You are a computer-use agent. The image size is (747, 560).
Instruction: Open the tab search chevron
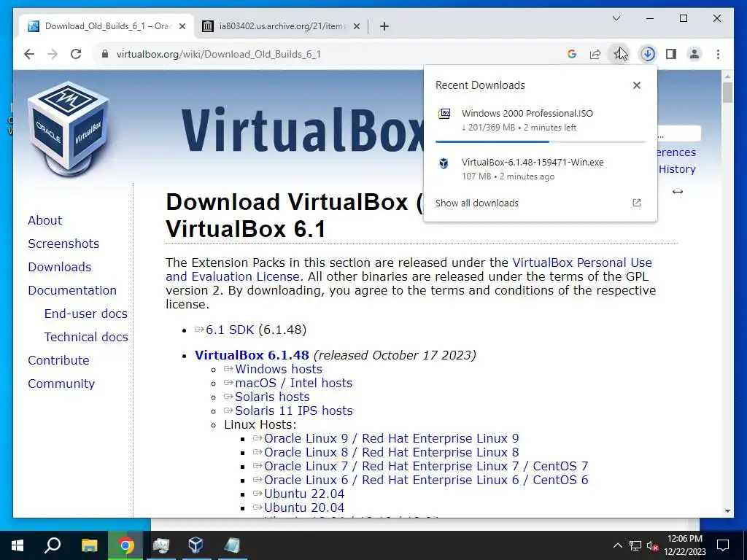click(x=616, y=18)
